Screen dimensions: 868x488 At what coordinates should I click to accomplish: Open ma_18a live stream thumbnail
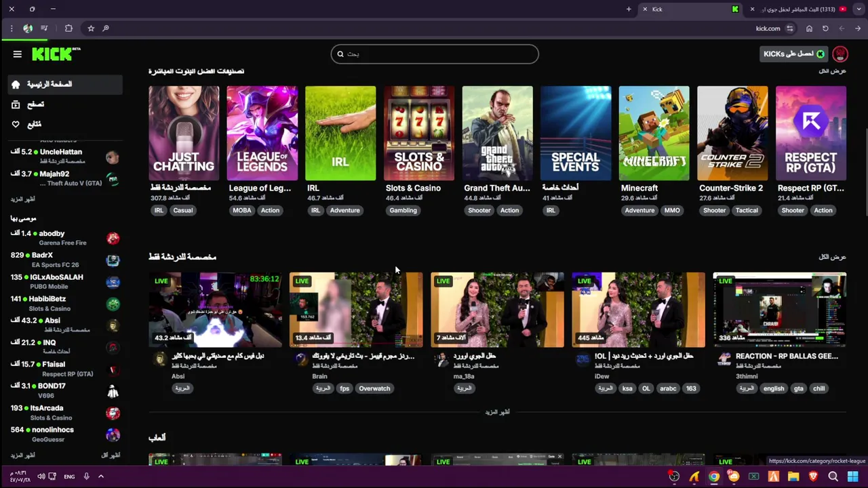point(497,310)
